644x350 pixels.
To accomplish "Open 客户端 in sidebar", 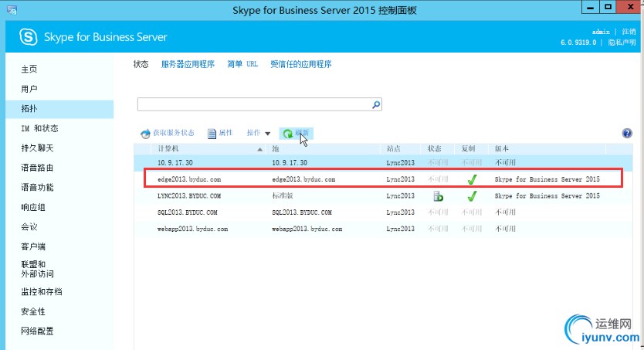I will (33, 246).
